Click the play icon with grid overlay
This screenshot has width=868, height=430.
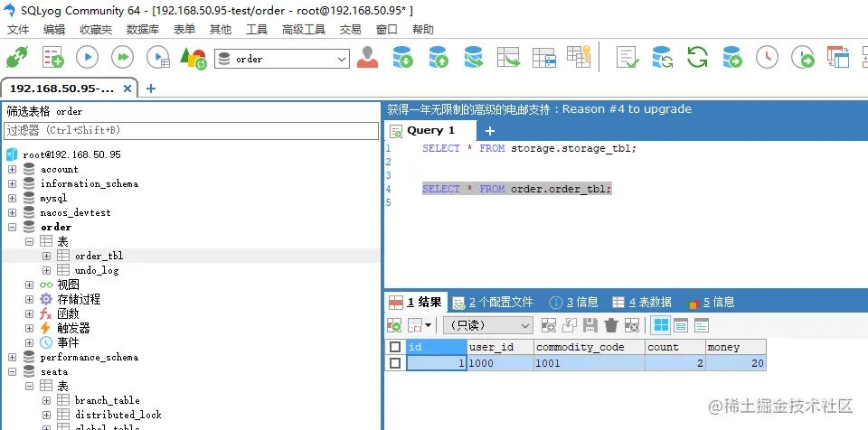tap(157, 58)
